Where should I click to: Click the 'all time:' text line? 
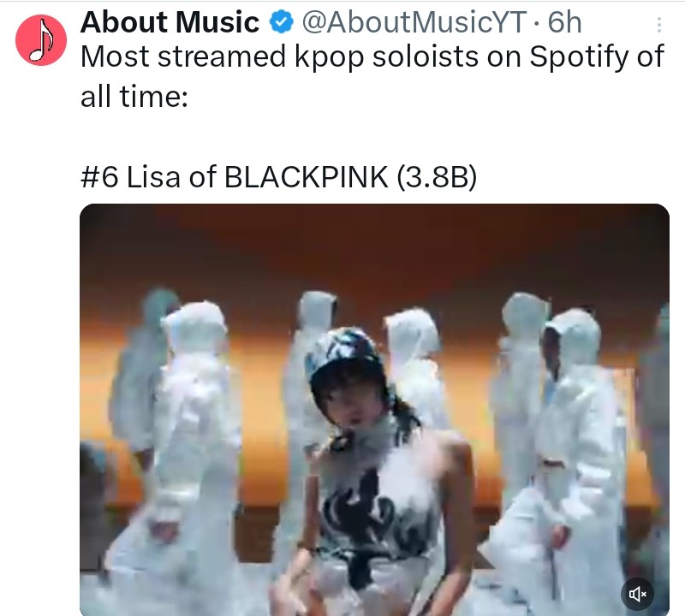(134, 96)
